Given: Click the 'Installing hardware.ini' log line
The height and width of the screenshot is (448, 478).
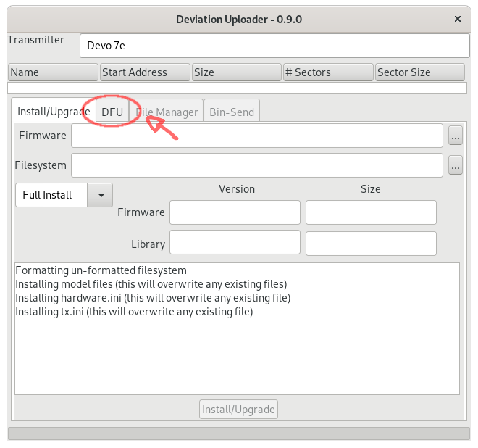Looking at the screenshot, I should tap(153, 298).
